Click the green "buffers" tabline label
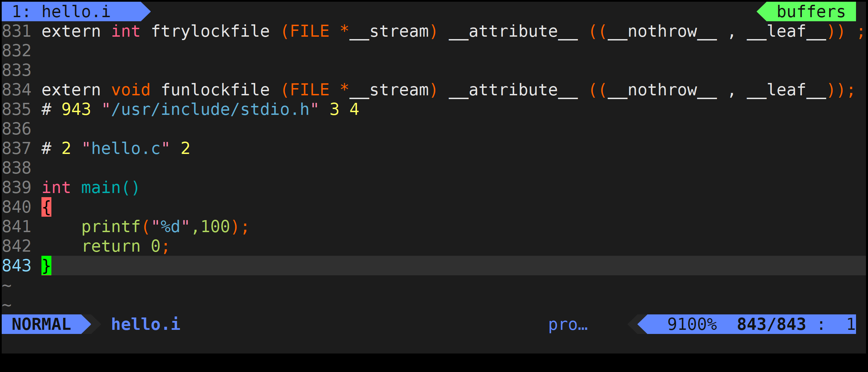This screenshot has height=372, width=868. [x=810, y=12]
